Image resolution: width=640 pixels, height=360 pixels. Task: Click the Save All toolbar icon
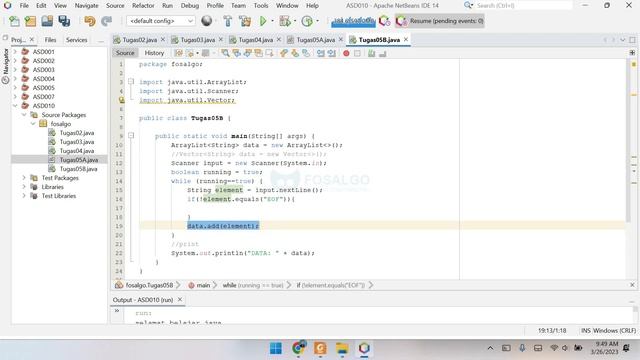tap(64, 21)
